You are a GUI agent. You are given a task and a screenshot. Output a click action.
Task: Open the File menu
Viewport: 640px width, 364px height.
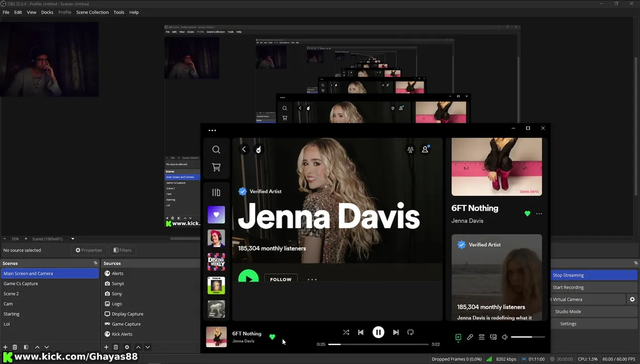point(6,12)
